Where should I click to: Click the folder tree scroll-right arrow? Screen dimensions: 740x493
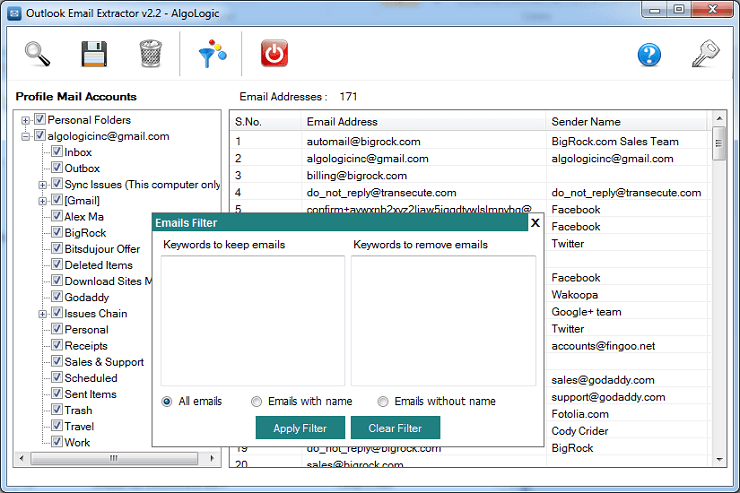[212, 458]
